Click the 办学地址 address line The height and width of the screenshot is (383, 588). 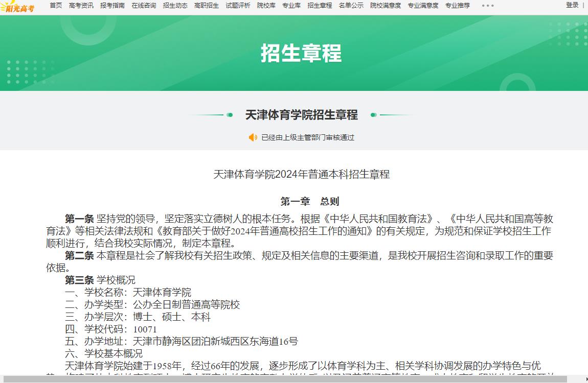tap(182, 342)
